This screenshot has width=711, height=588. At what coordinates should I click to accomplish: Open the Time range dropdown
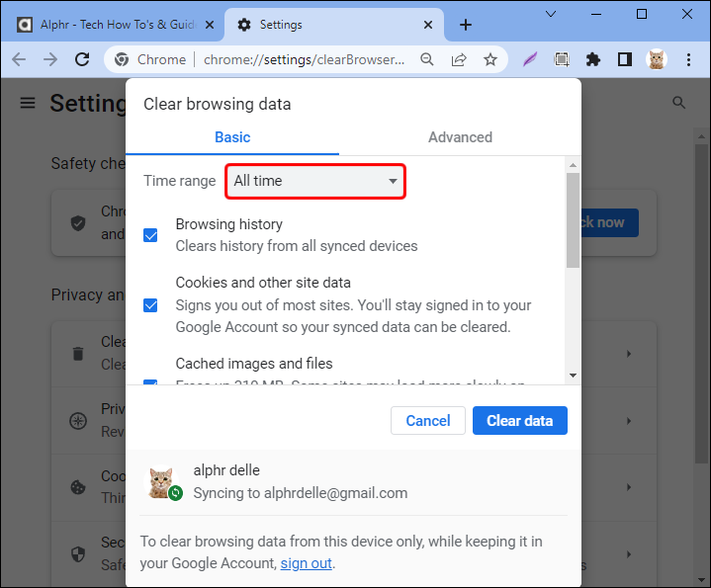click(x=315, y=181)
